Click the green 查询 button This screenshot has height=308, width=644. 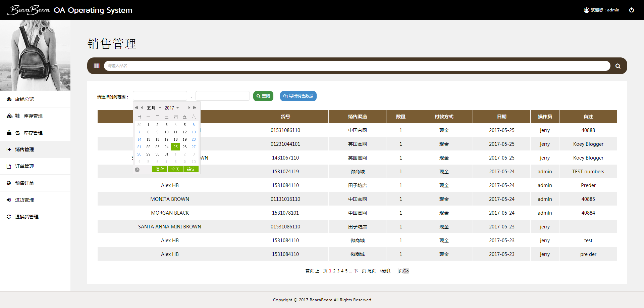click(263, 96)
